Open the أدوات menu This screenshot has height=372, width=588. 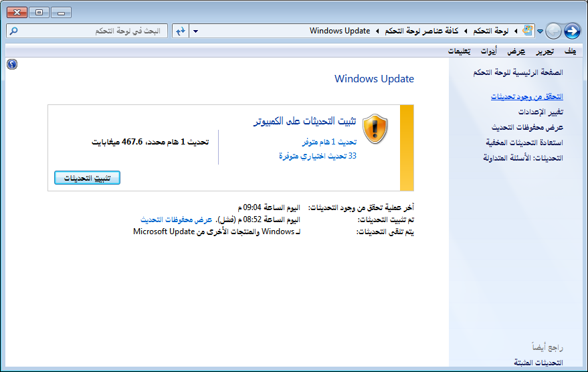[488, 52]
